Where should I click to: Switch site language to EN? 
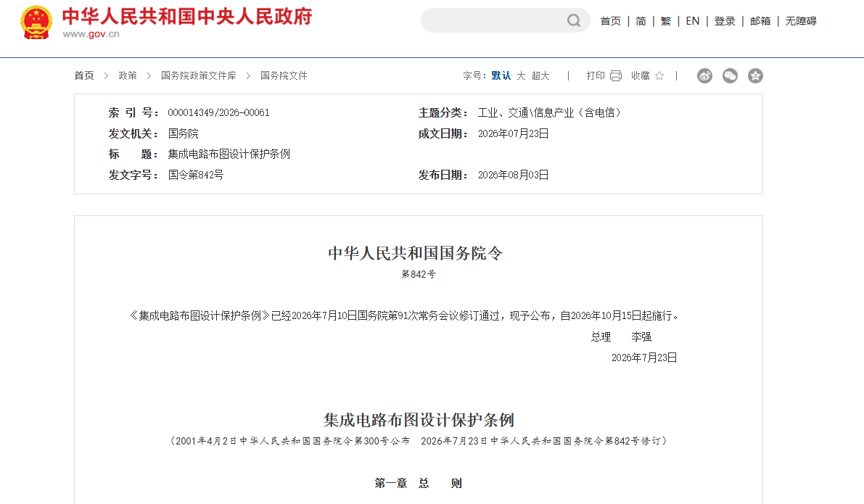(x=693, y=21)
